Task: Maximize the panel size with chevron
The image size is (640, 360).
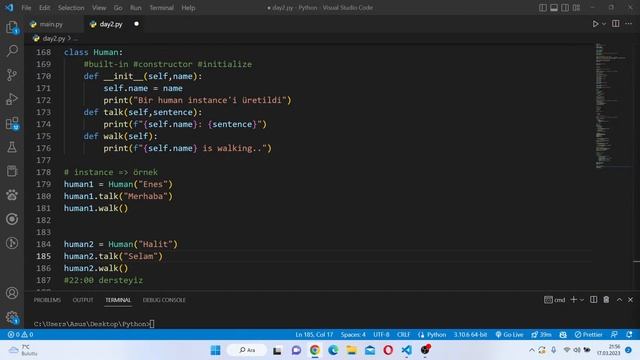Action: (x=619, y=300)
